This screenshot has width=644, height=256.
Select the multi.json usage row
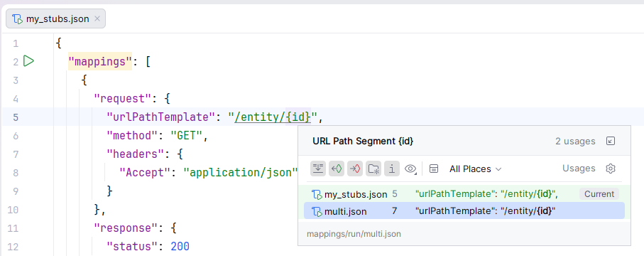coord(464,211)
